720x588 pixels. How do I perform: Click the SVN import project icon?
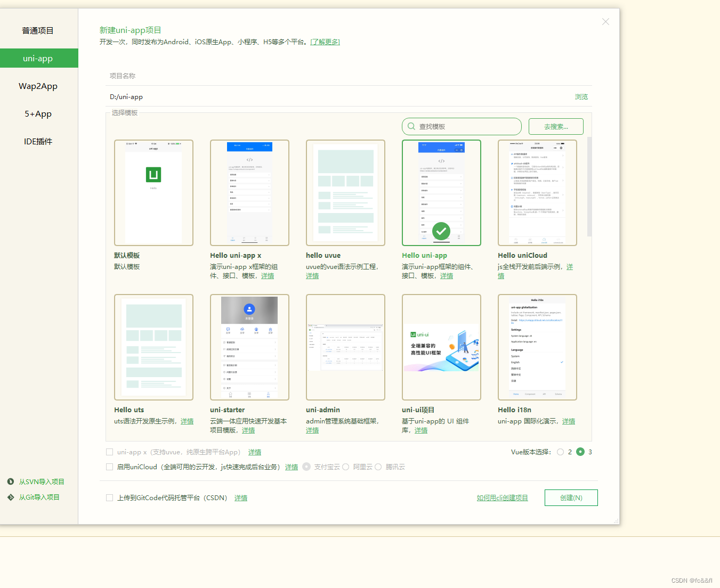(x=10, y=481)
